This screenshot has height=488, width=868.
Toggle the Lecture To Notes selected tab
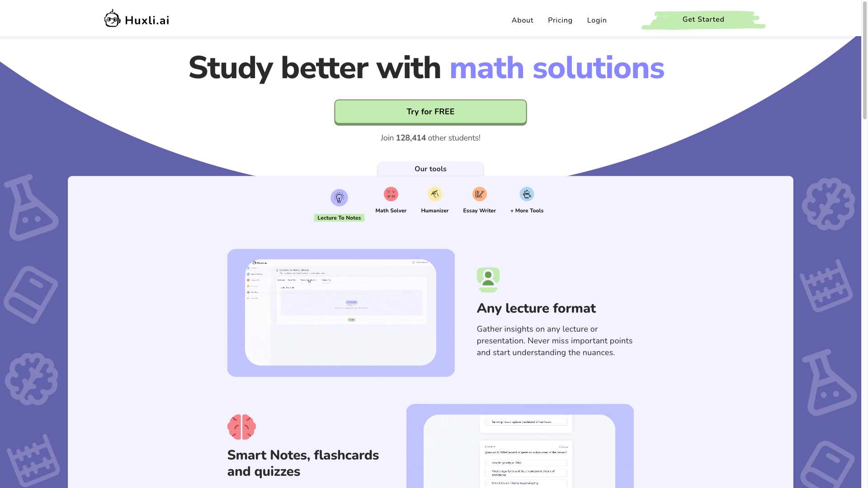(339, 204)
